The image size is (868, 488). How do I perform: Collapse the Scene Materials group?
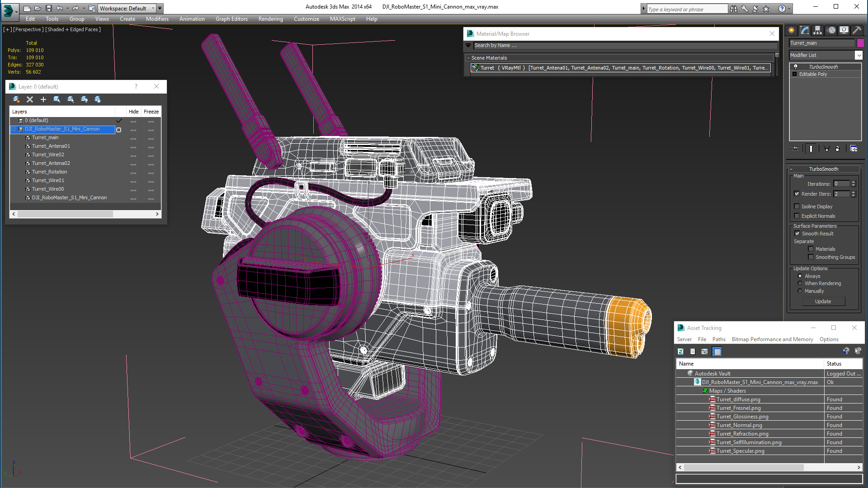(x=468, y=58)
